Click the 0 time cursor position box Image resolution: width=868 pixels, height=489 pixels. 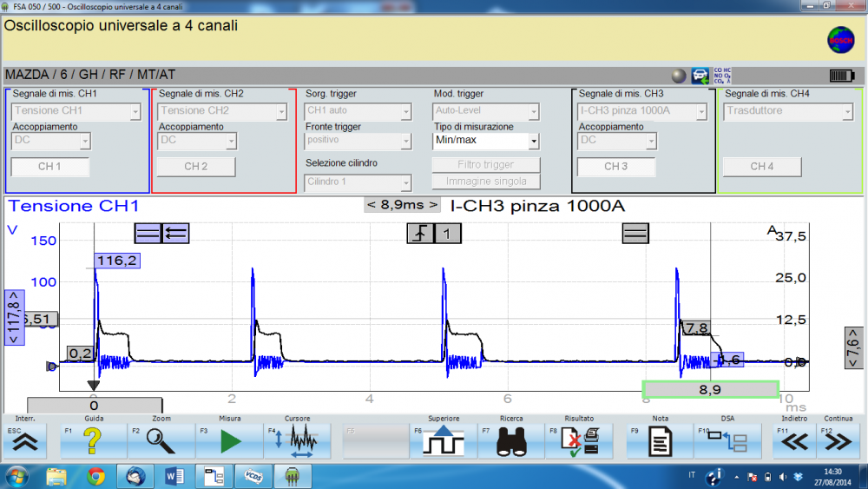[95, 406]
